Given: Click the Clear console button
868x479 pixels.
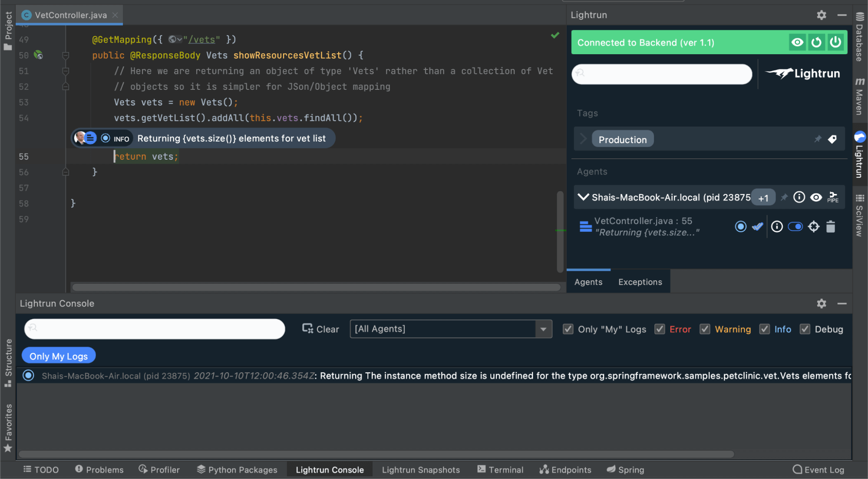Looking at the screenshot, I should point(320,329).
